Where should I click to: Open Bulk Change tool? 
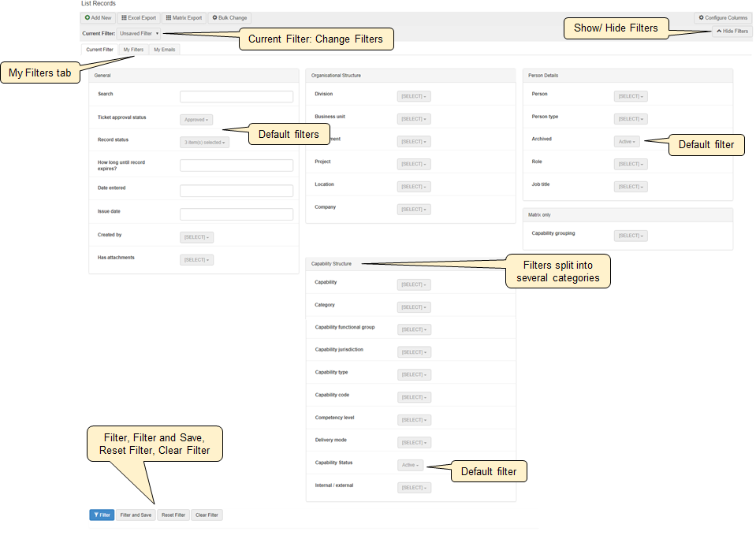[x=229, y=17]
